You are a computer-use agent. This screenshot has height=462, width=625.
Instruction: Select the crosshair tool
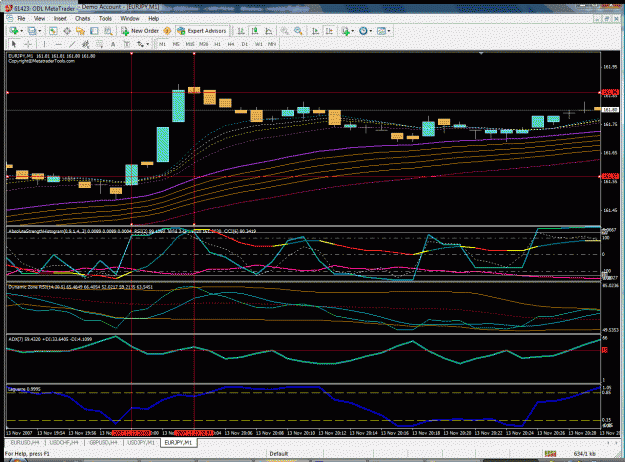point(28,44)
